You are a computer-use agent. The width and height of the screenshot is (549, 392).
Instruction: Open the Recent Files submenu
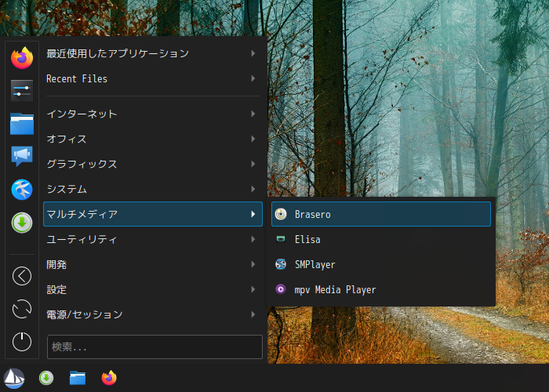click(153, 78)
